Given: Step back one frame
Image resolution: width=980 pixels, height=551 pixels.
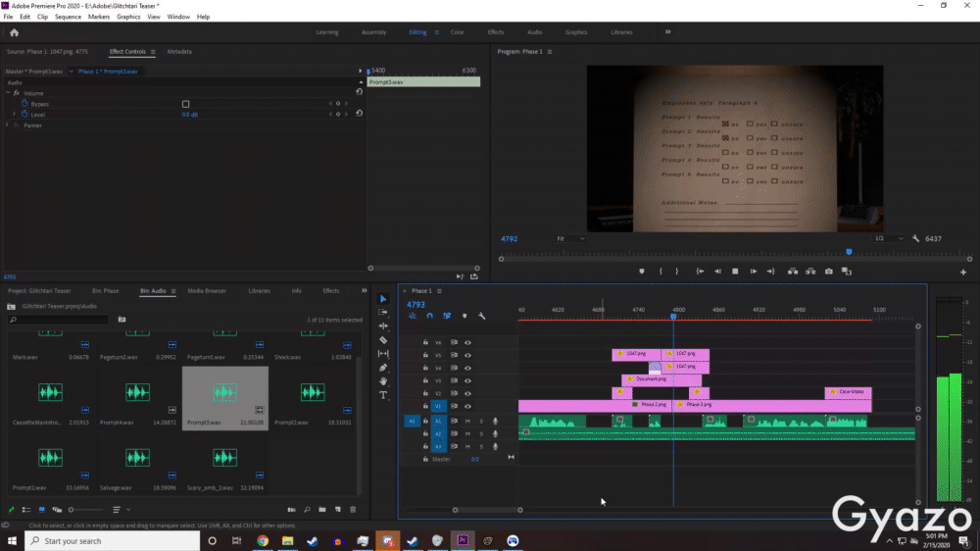Looking at the screenshot, I should [717, 272].
